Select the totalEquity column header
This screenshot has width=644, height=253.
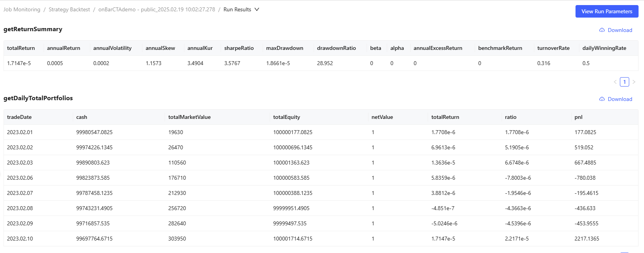pos(286,117)
